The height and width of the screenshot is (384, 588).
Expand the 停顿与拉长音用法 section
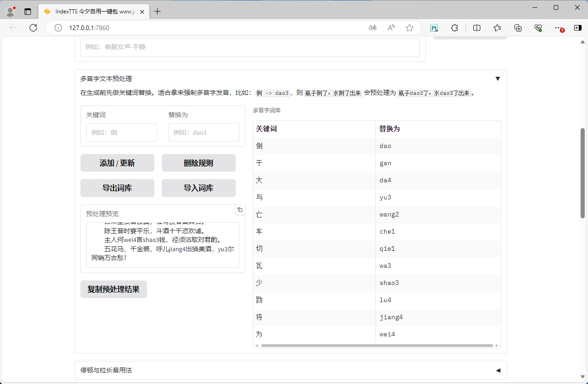497,370
